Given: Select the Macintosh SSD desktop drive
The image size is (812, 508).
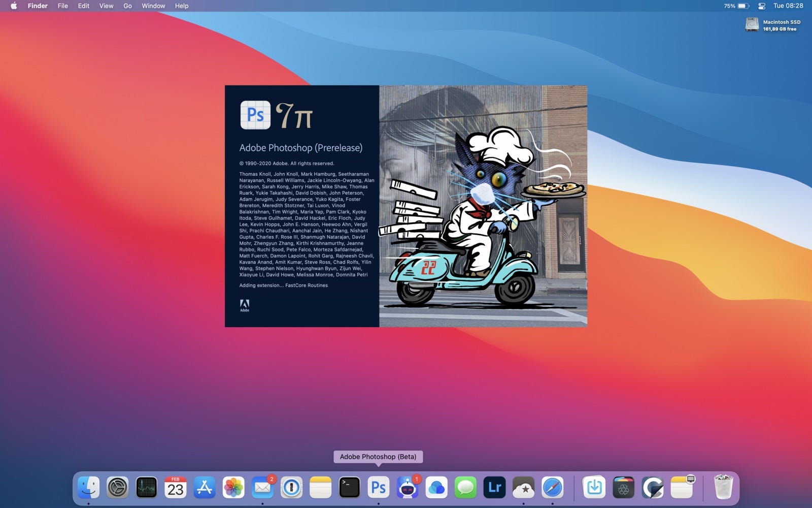Looking at the screenshot, I should click(x=773, y=25).
